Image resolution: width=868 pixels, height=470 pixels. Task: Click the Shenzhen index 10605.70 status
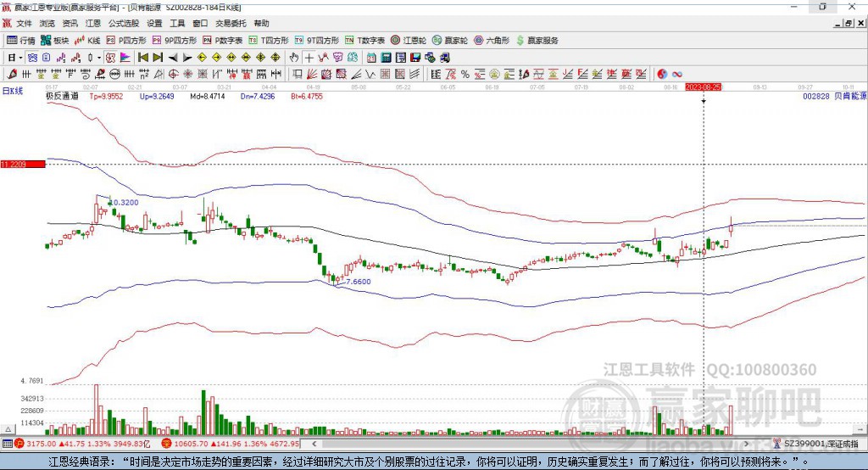click(231, 444)
